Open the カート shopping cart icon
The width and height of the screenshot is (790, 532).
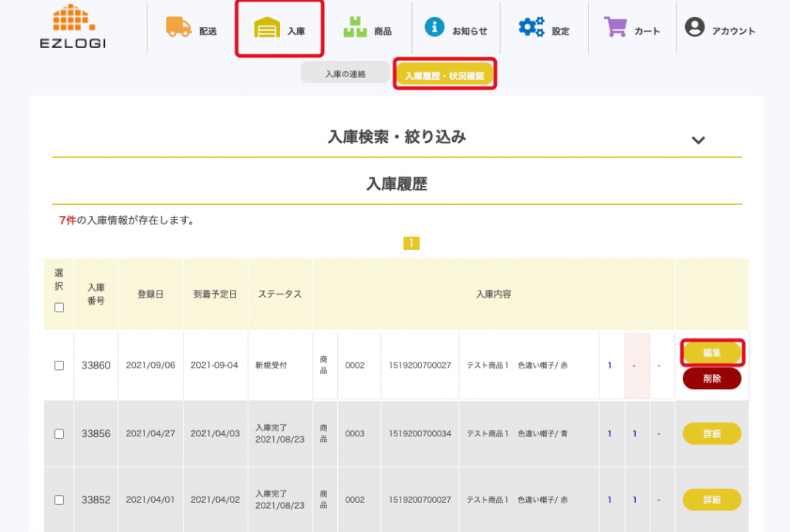pos(616,28)
